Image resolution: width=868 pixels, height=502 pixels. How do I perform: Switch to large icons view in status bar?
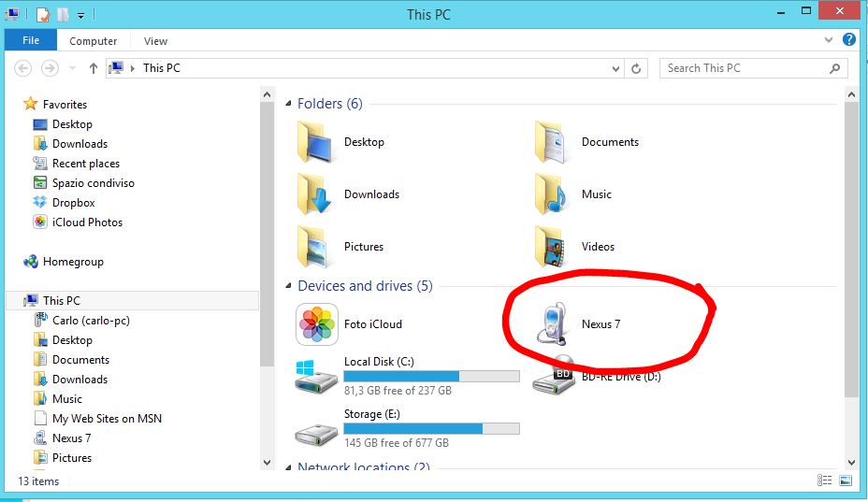pos(846,480)
